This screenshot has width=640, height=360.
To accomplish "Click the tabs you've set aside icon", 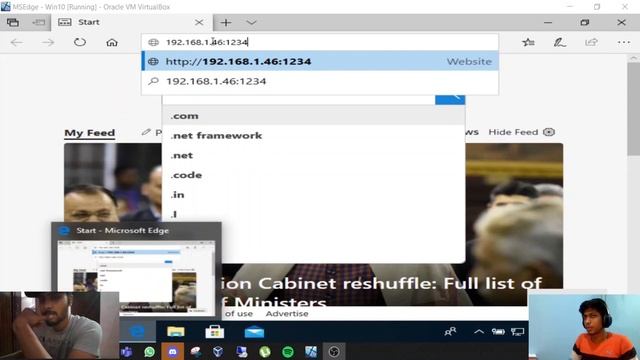I will pyautogui.click(x=13, y=22).
